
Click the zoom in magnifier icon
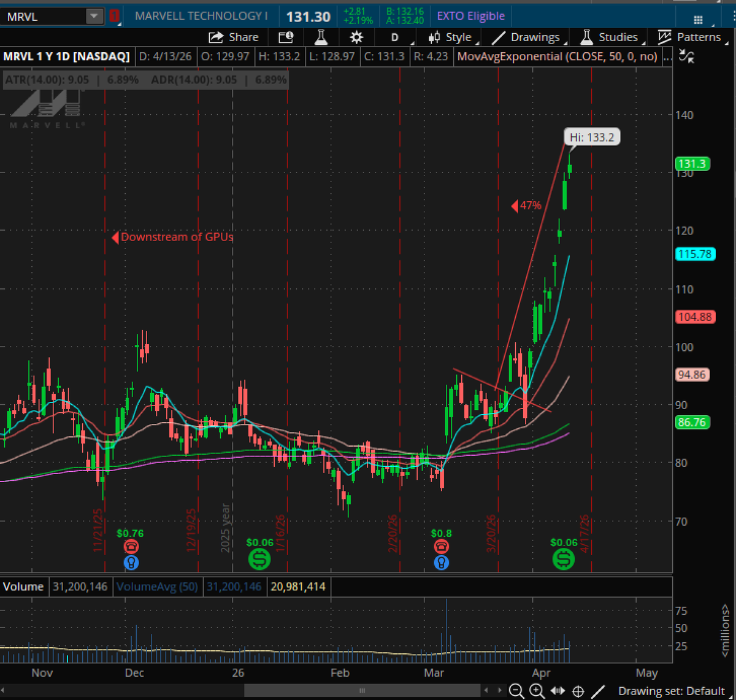[x=537, y=691]
